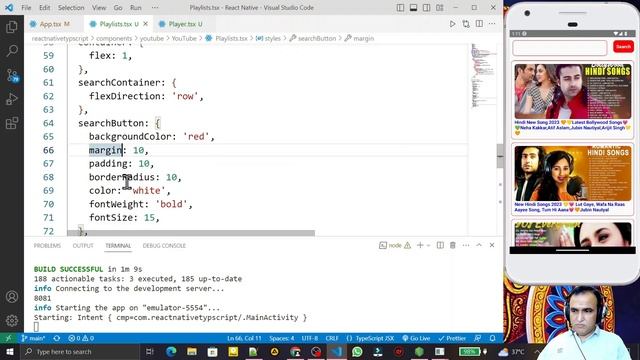Split the editor to the right
640x360 pixels.
point(479,24)
